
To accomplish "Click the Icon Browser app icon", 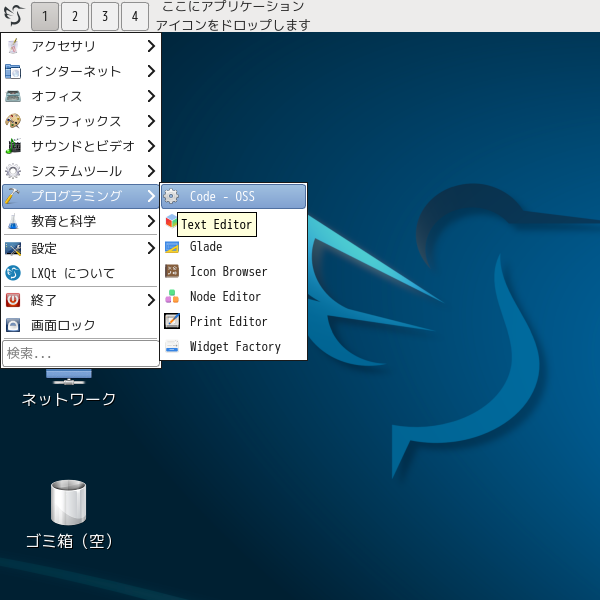I will [x=172, y=271].
